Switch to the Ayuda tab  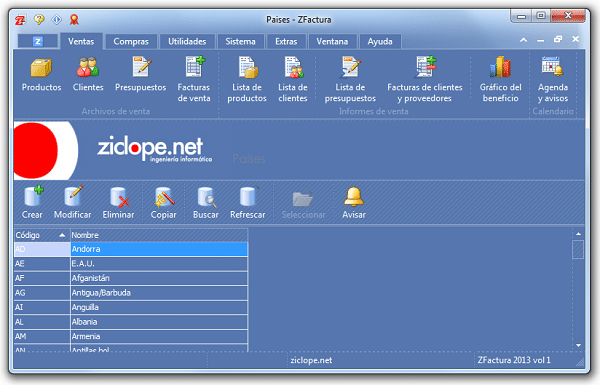point(380,41)
